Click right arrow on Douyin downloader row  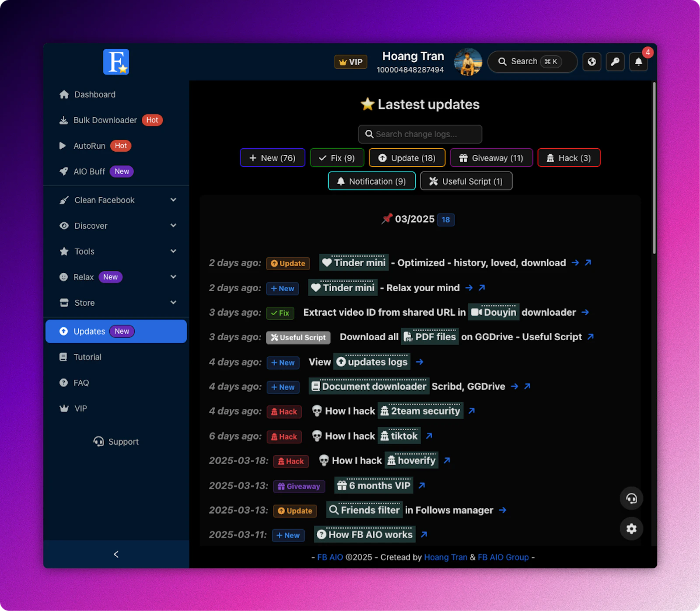pyautogui.click(x=585, y=312)
